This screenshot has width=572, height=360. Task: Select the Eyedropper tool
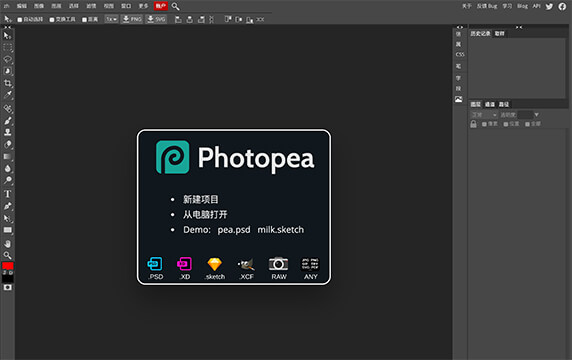click(7, 95)
